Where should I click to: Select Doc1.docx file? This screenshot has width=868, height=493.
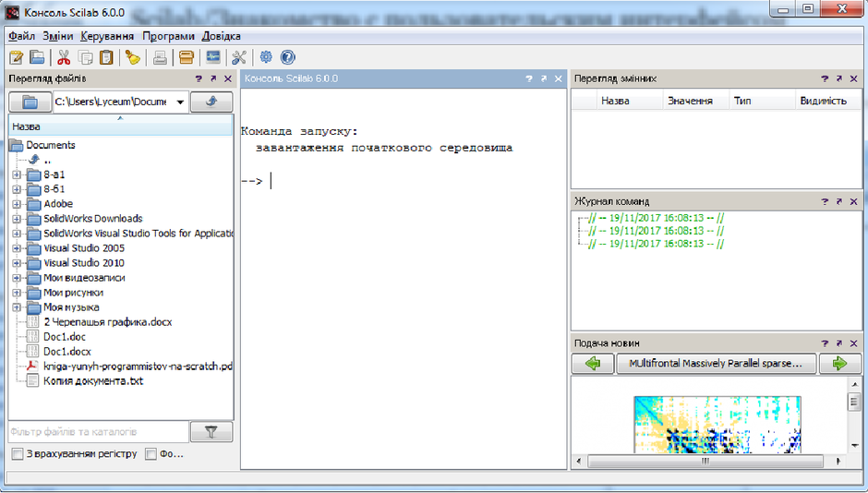67,352
